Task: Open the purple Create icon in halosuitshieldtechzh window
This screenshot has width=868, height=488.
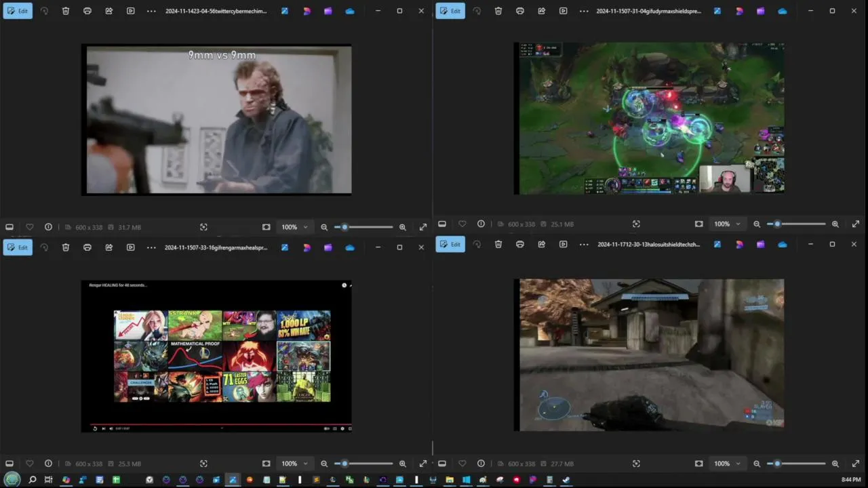Action: point(761,244)
